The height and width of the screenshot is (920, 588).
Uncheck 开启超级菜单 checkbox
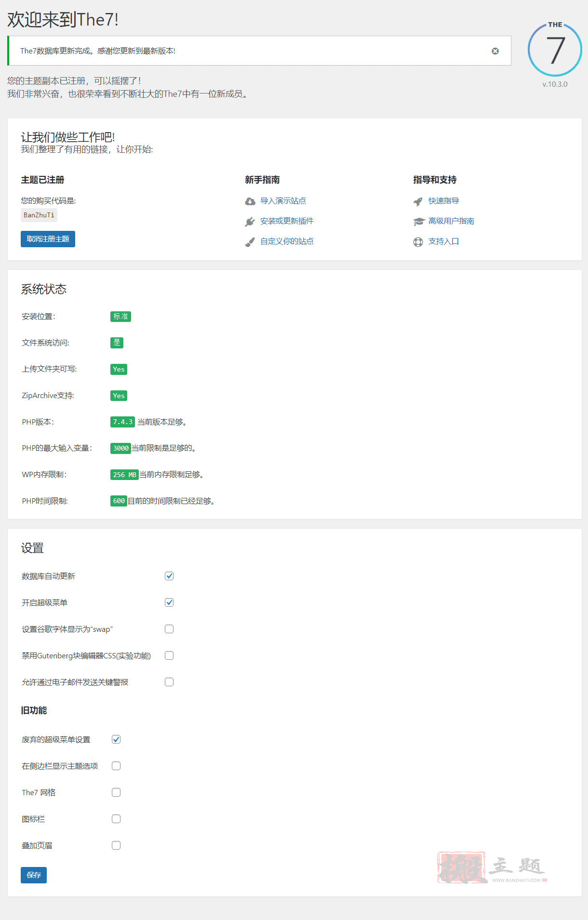[169, 602]
